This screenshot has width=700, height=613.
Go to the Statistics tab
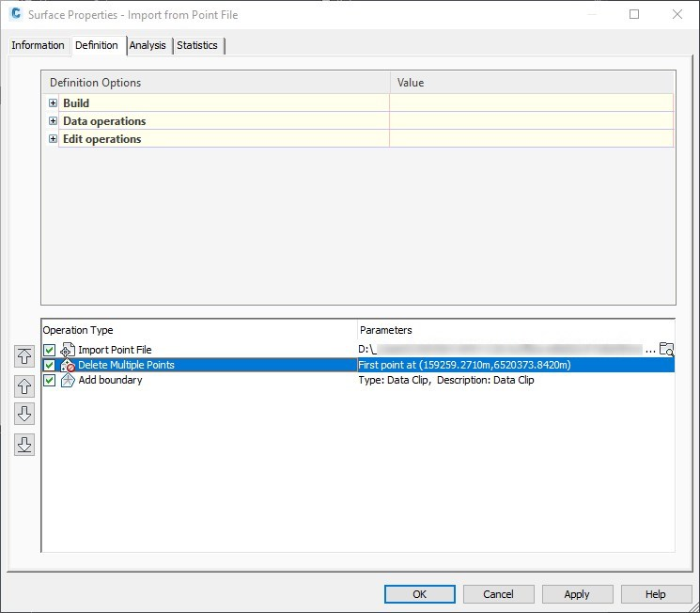point(197,45)
